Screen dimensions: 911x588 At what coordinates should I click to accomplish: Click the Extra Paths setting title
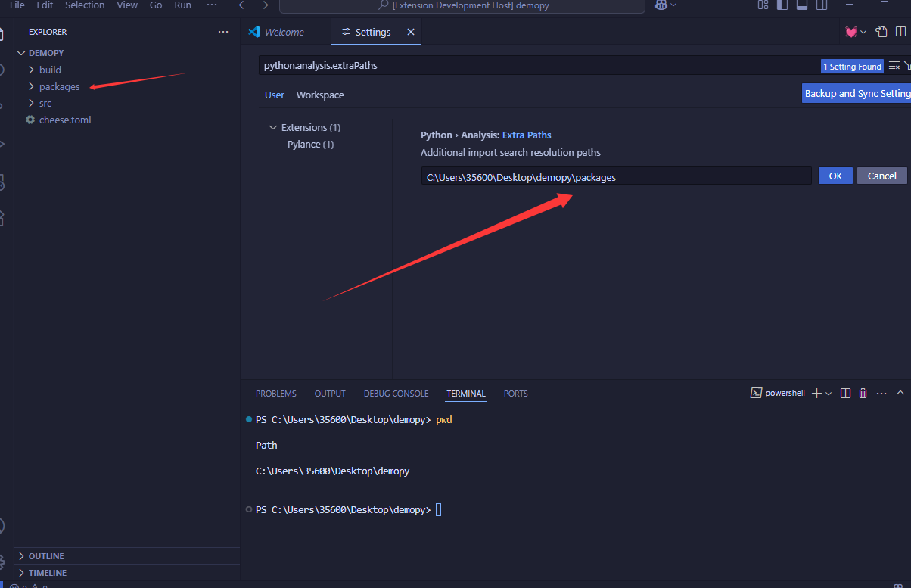coord(527,135)
